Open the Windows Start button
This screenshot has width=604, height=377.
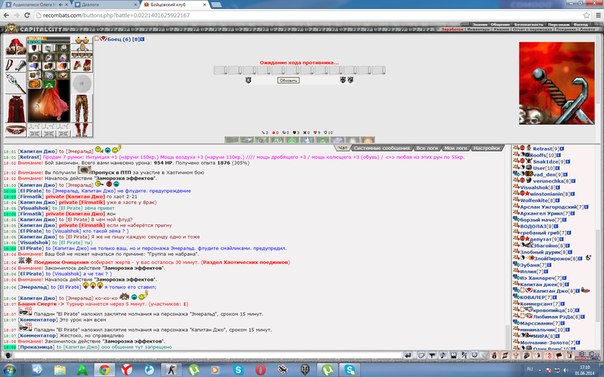coord(8,370)
